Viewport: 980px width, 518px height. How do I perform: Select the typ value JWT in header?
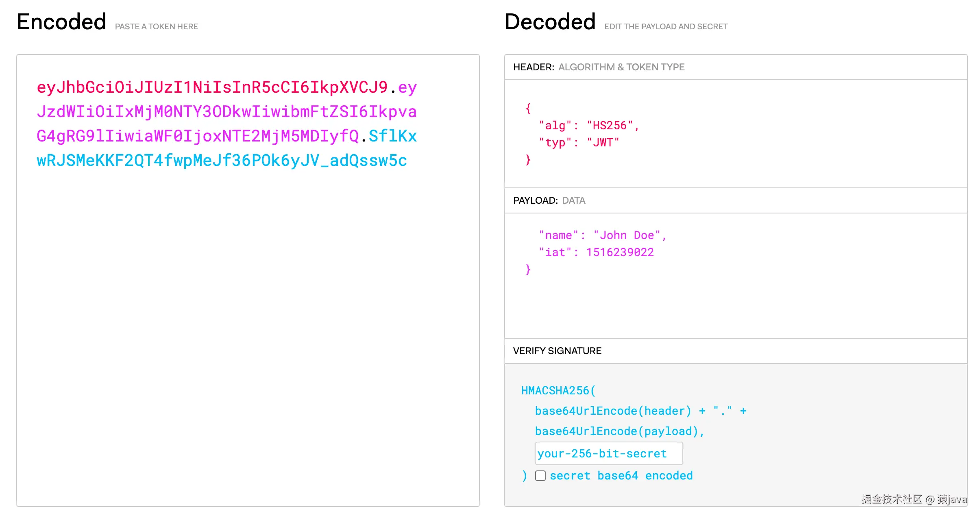tap(603, 142)
